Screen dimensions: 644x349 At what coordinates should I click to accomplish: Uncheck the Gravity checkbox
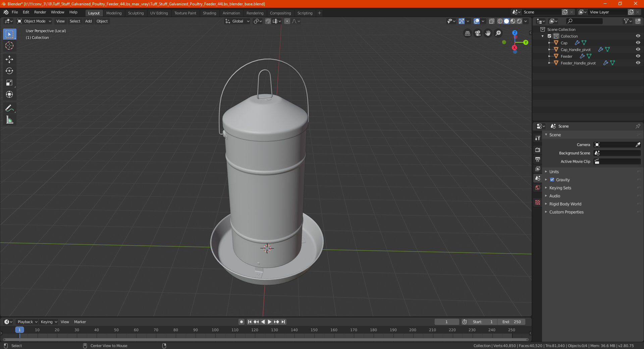(x=552, y=180)
